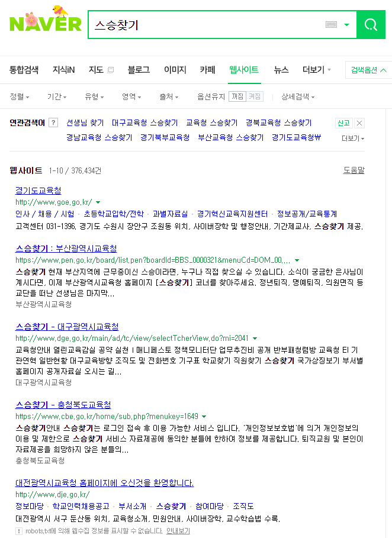Expand the 상세검색 dropdown
392x538 pixels.
(298, 96)
